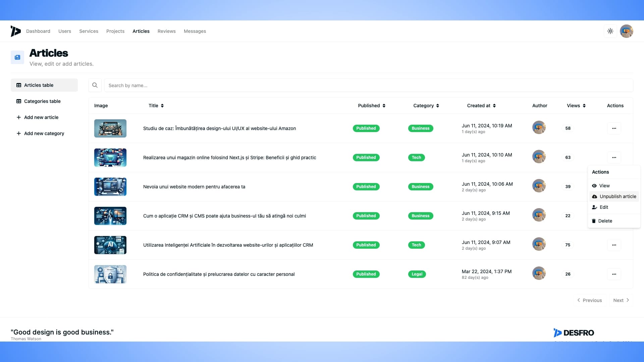The image size is (644, 362).
Task: Click the user avatar profile icon
Action: pos(627,31)
